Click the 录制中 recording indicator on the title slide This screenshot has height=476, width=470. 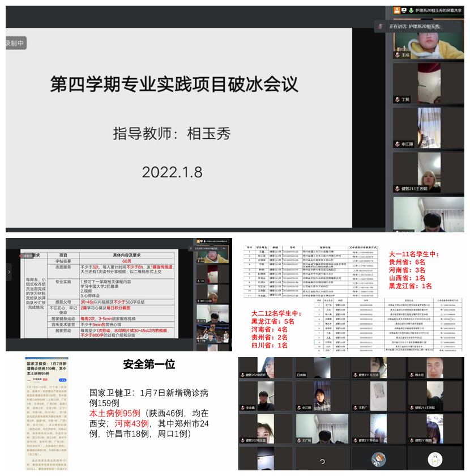tap(16, 43)
